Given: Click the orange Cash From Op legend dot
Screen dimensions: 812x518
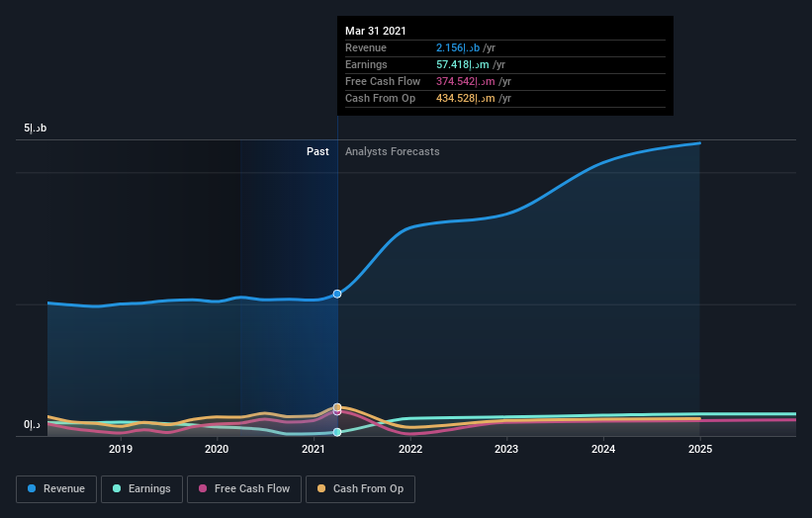Looking at the screenshot, I should click(x=321, y=488).
